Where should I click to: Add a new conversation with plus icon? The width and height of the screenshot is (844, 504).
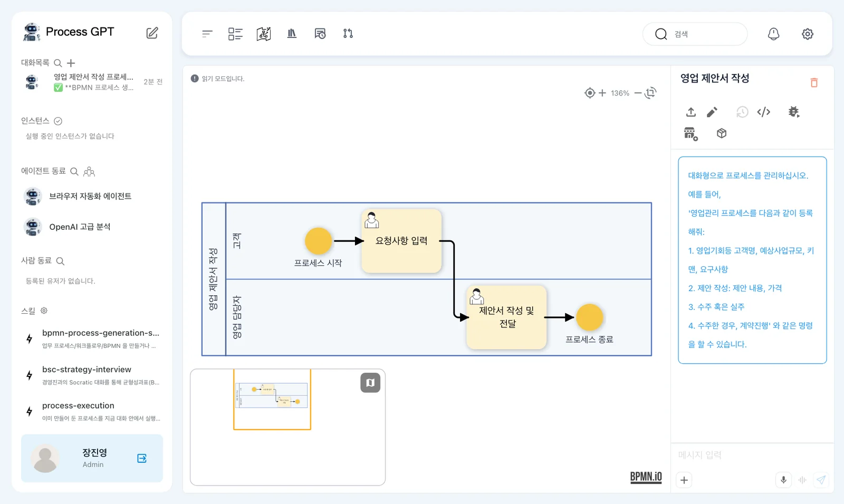tap(71, 63)
